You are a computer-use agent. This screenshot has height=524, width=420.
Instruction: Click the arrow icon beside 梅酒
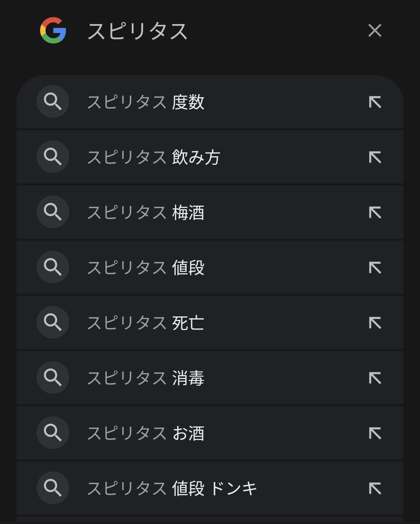pyautogui.click(x=375, y=213)
